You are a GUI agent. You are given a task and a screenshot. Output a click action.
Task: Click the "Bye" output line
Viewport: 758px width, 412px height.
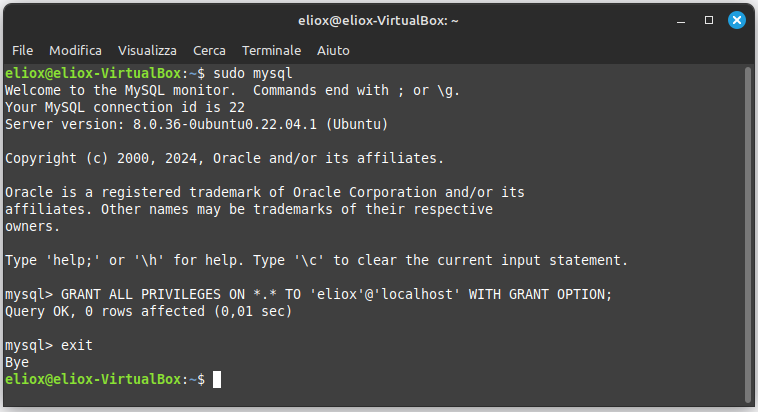point(17,362)
